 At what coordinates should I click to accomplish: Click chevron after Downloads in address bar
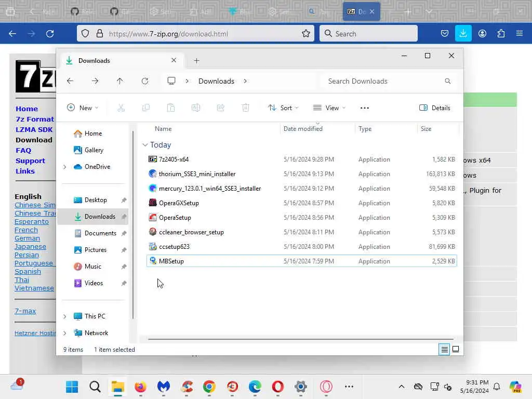point(245,81)
